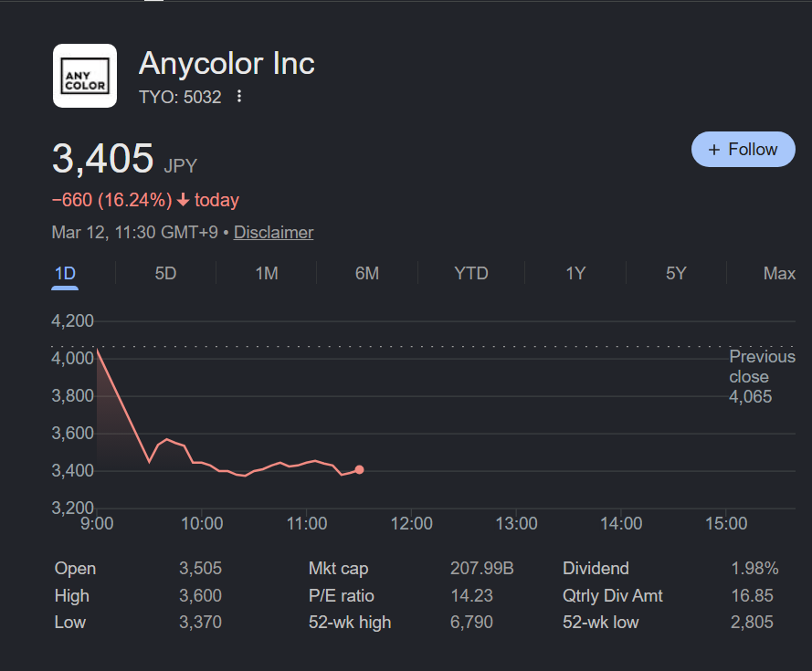Click the 52-wk high value 6,790
The image size is (812, 671).
(x=471, y=623)
